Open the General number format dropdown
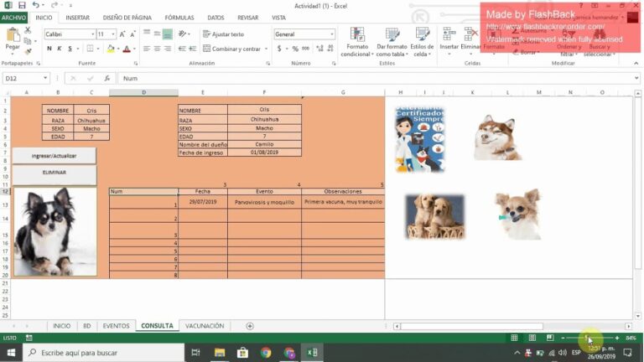644x362 pixels. (x=304, y=34)
